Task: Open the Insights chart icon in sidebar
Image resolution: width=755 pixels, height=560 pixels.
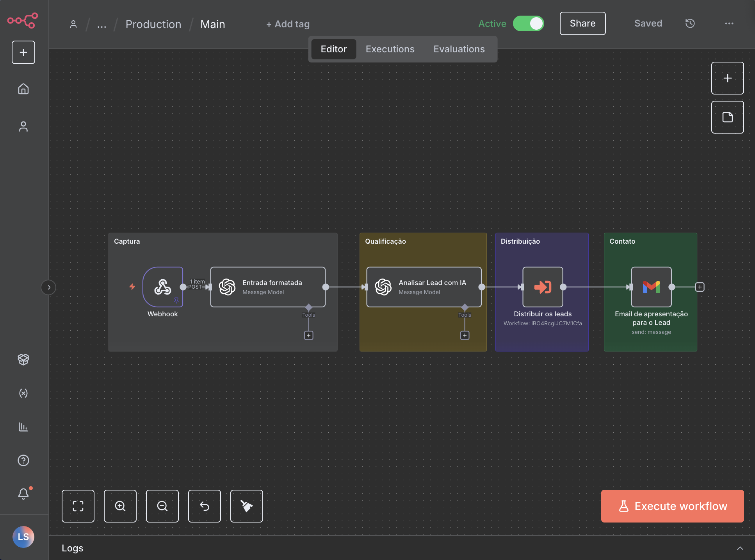Action: point(23,427)
